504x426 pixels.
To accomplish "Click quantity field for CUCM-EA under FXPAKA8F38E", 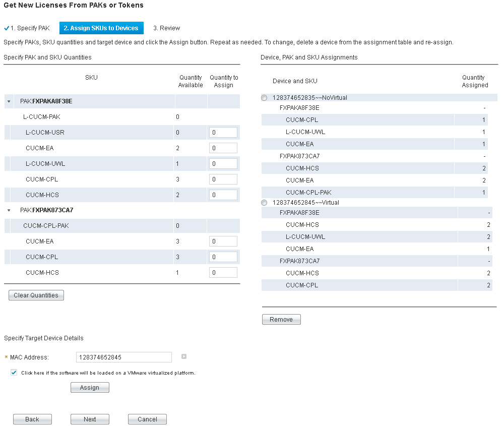I will click(x=223, y=148).
